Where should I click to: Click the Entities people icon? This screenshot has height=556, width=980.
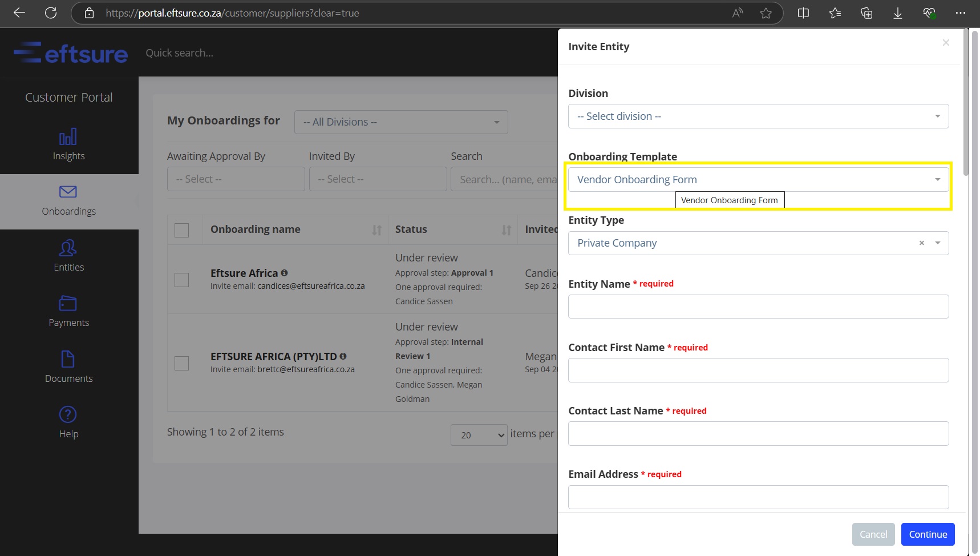tap(68, 248)
